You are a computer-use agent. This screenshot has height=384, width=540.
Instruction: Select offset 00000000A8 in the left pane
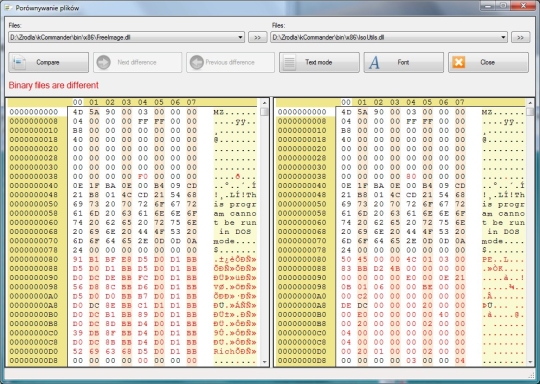34,305
